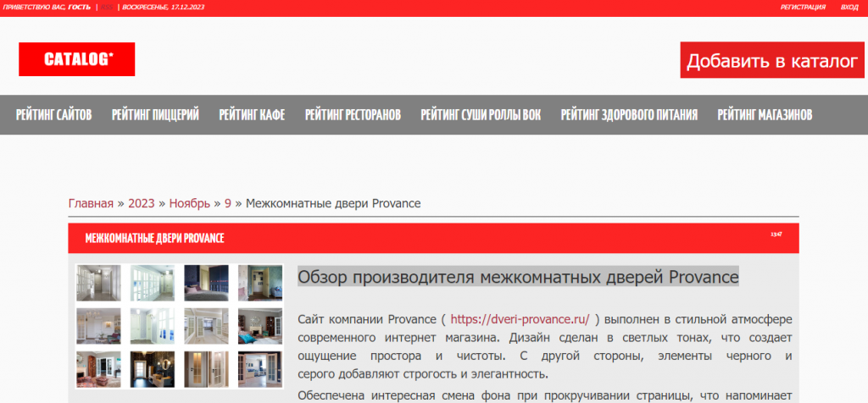868x403 pixels.
Task: Open "Рейтинг здорового питания" menu item
Action: coord(629,114)
